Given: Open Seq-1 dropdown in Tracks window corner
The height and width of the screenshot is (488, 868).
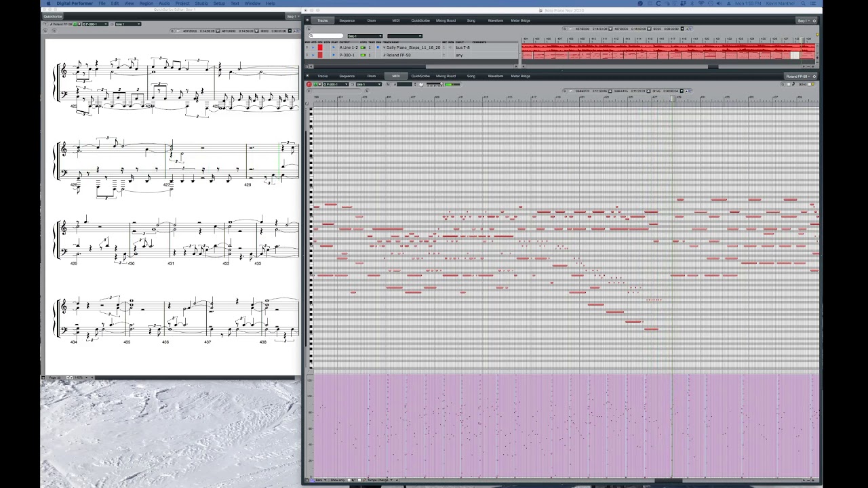Looking at the screenshot, I should 802,21.
